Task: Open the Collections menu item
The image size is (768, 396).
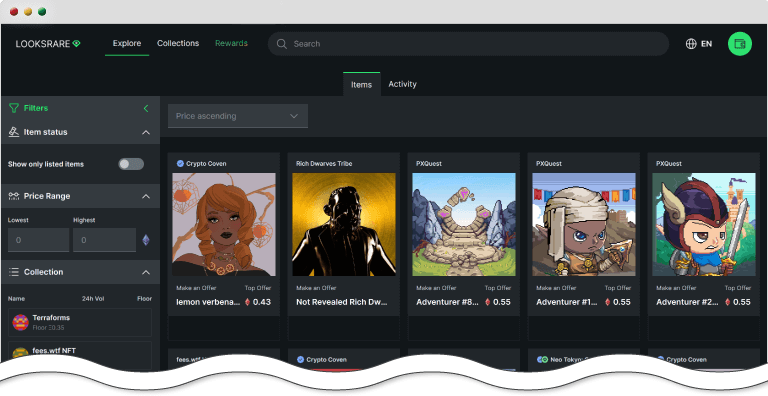Action: point(178,43)
